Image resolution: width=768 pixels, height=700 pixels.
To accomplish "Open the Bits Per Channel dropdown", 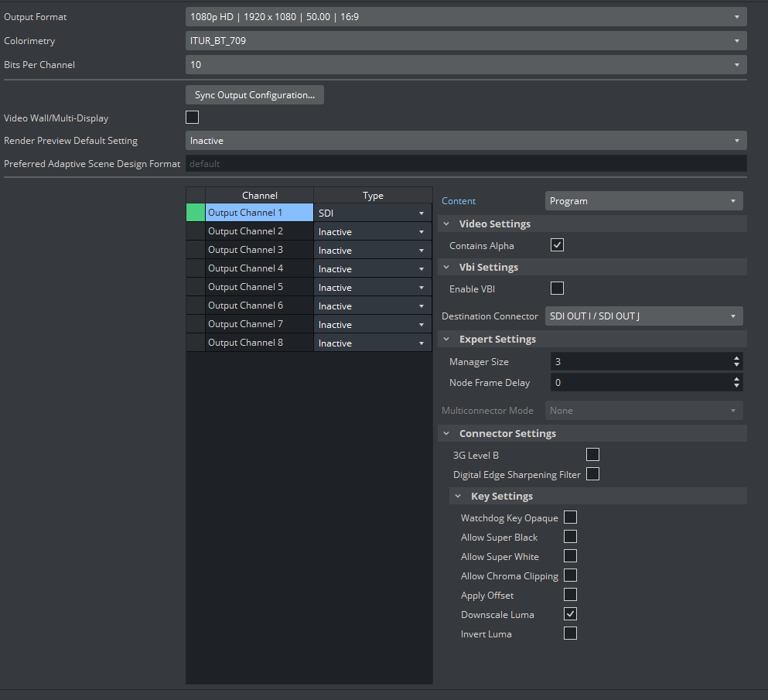I will [466, 65].
